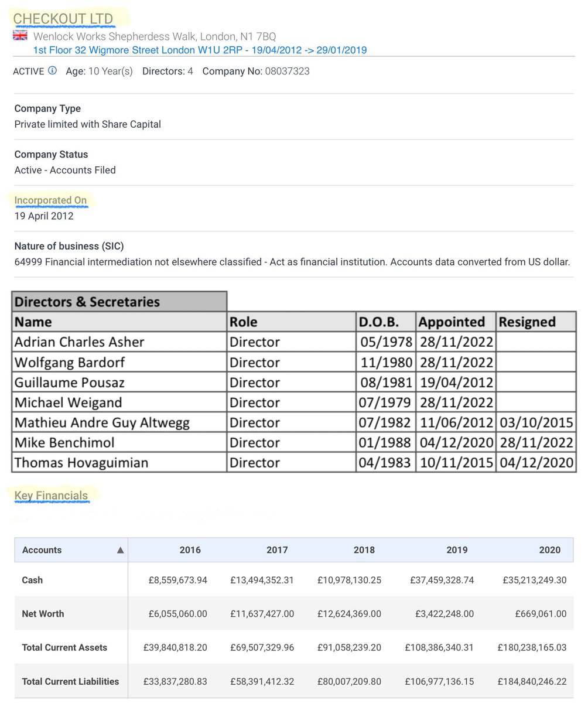
Task: Select the 2020 column header
Action: pyautogui.click(x=549, y=550)
